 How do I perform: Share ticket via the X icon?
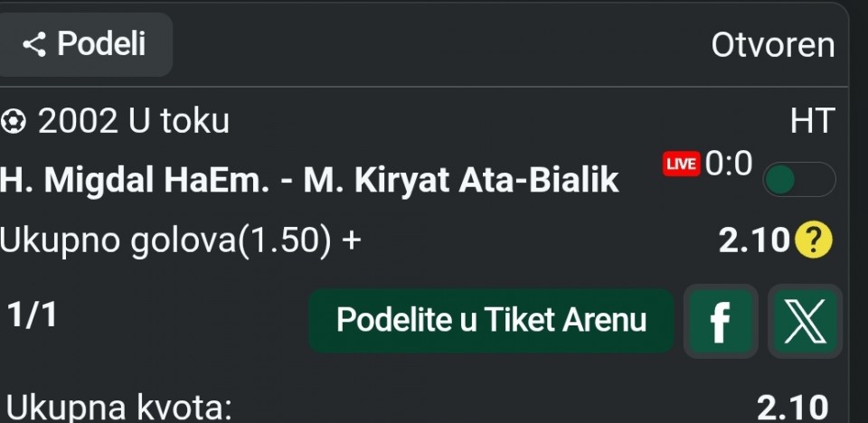coord(804,321)
